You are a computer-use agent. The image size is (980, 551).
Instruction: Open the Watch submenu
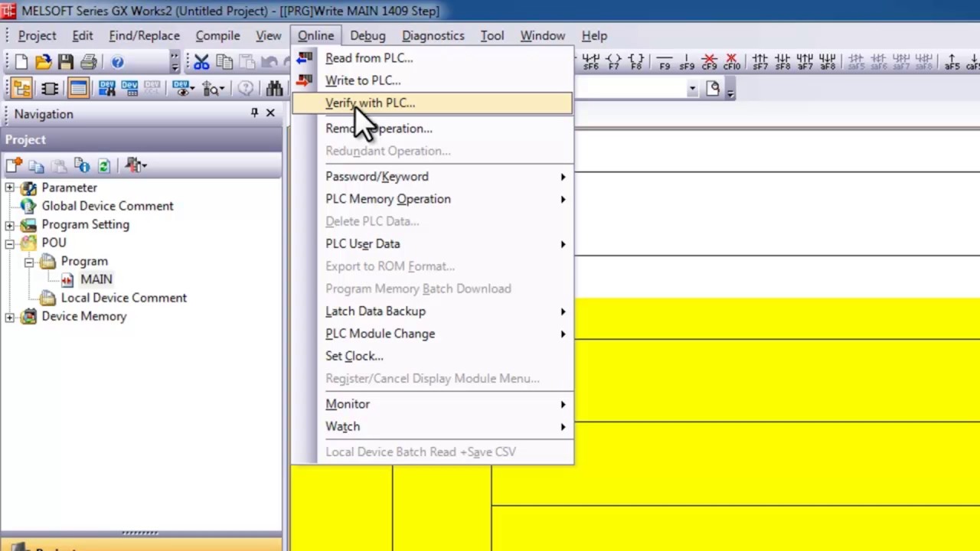point(432,426)
